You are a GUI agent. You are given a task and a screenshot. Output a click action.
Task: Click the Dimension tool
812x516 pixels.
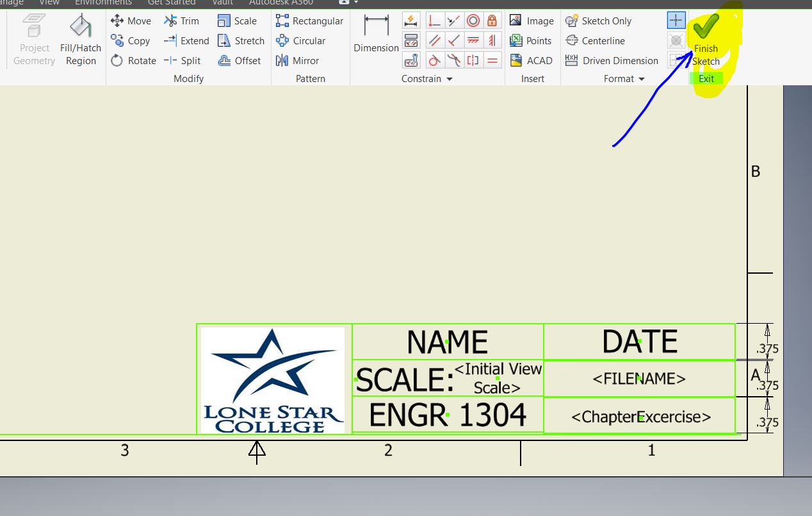click(376, 29)
